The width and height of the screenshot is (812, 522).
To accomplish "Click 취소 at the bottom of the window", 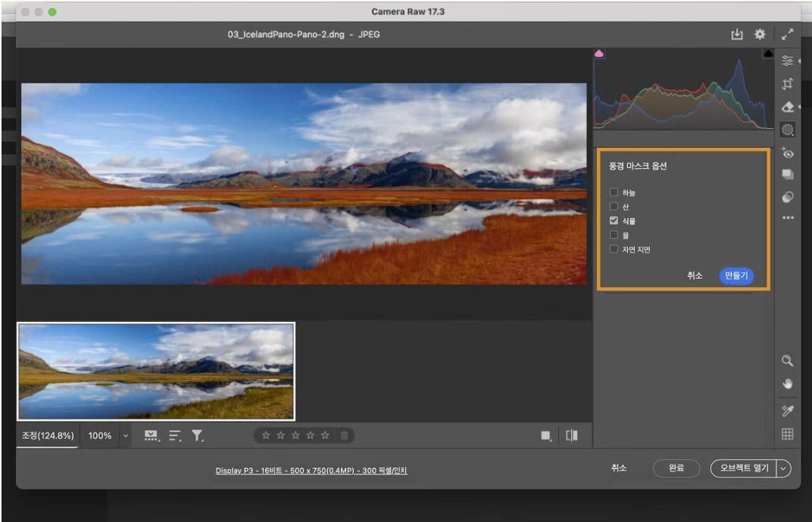I will [x=619, y=468].
